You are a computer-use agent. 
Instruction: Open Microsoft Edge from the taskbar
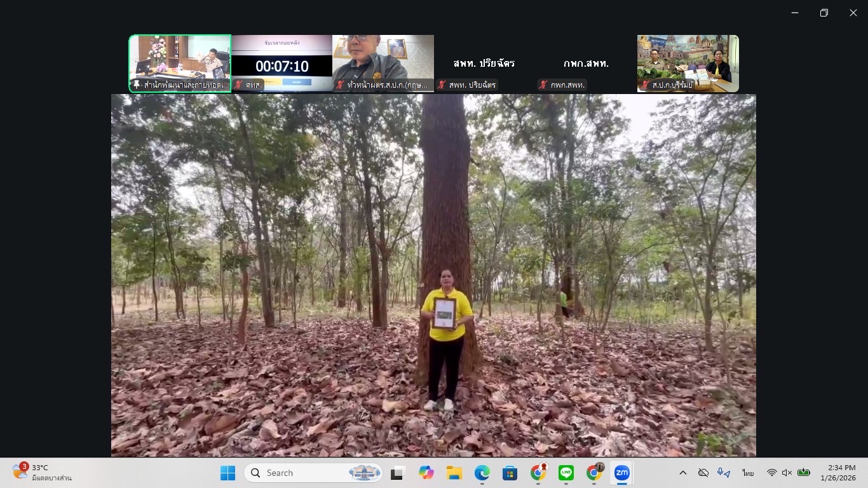[x=482, y=473]
